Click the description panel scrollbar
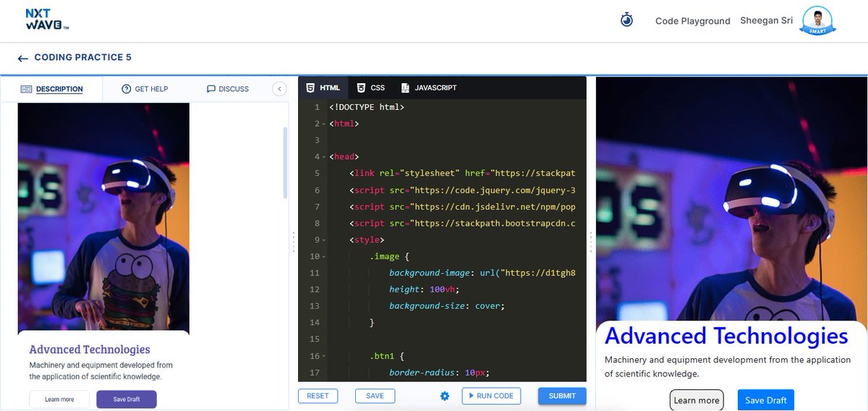This screenshot has height=411, width=868. (285, 163)
